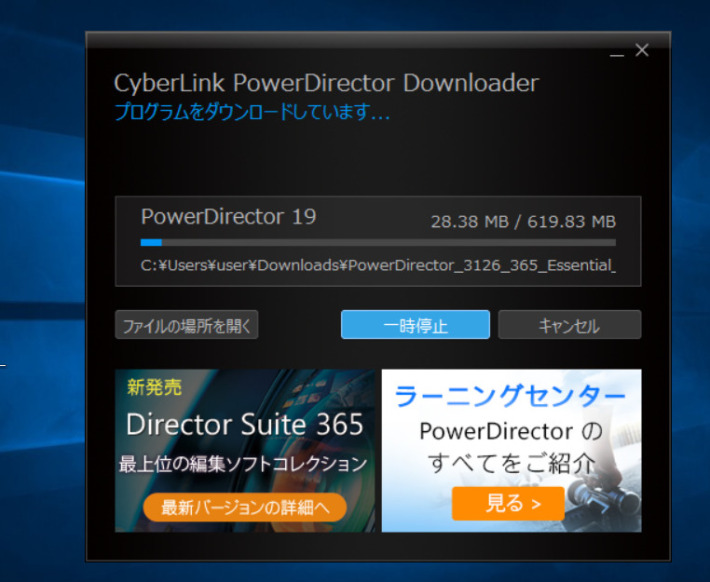This screenshot has width=710, height=582.
Task: Click the blue filled part of progress bar
Action: tap(151, 242)
